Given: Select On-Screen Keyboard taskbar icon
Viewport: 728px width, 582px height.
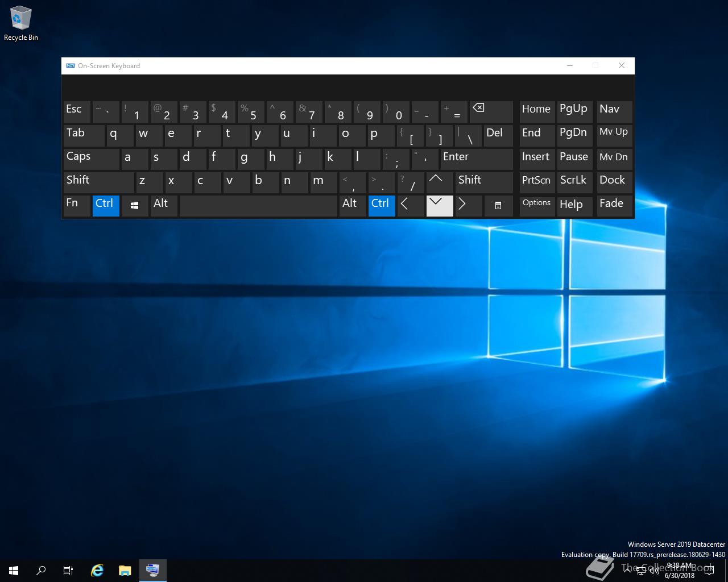Looking at the screenshot, I should (152, 570).
